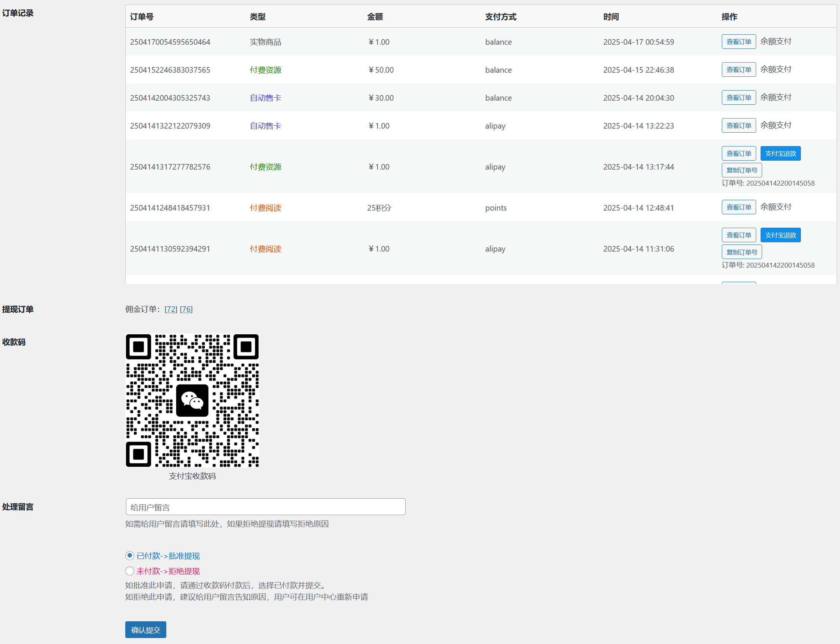View order 2504141130592394291

[739, 235]
